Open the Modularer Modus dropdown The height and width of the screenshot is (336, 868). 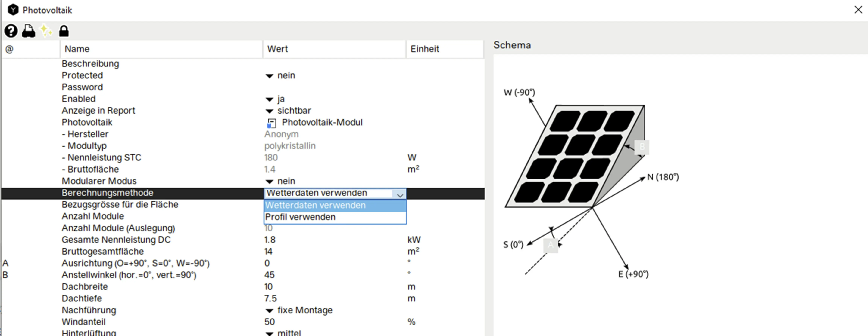[269, 182]
